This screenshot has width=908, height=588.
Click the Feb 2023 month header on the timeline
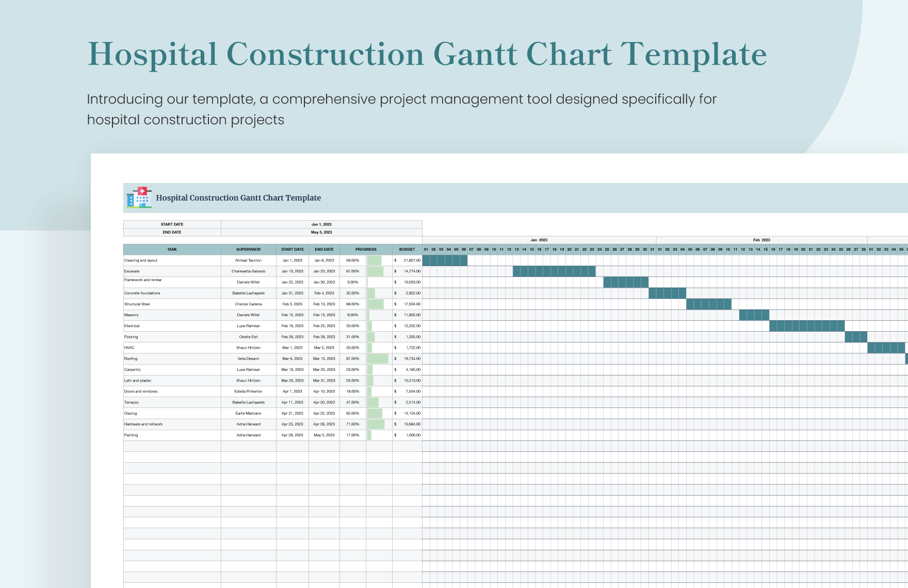pos(761,239)
